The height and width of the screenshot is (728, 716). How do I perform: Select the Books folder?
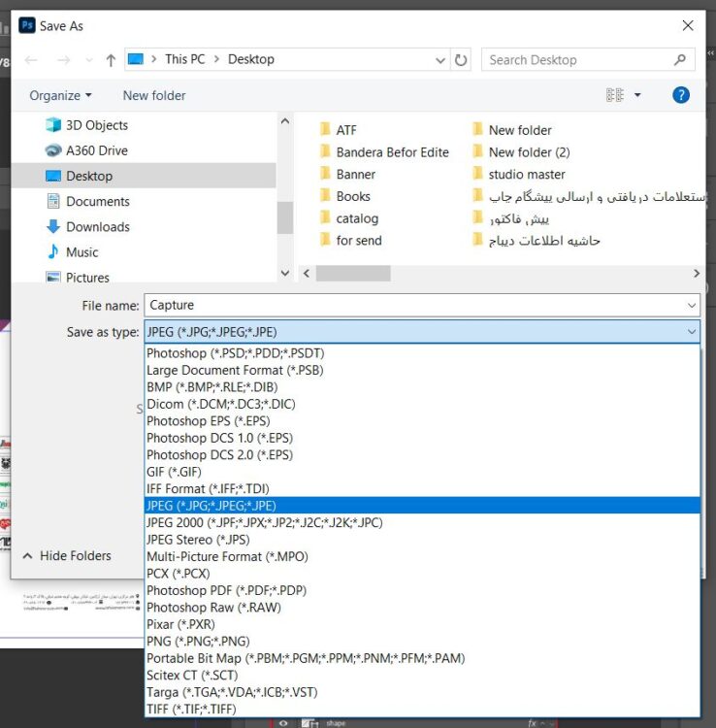pos(345,196)
